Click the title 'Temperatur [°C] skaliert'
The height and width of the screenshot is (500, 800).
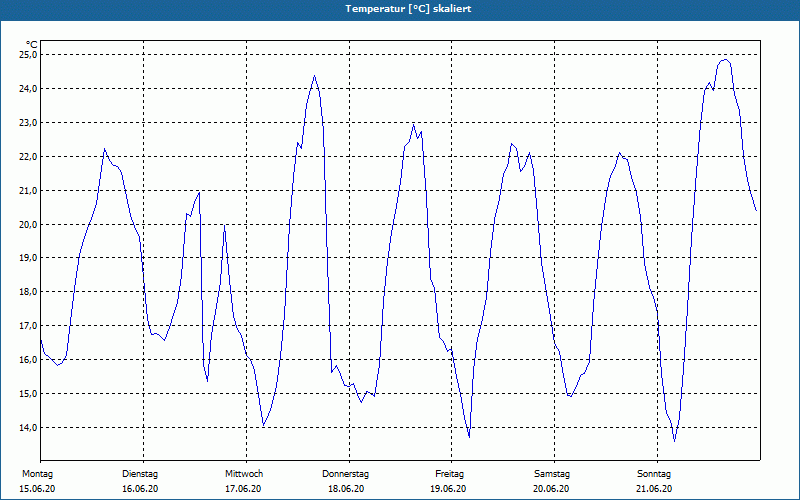[x=408, y=9]
